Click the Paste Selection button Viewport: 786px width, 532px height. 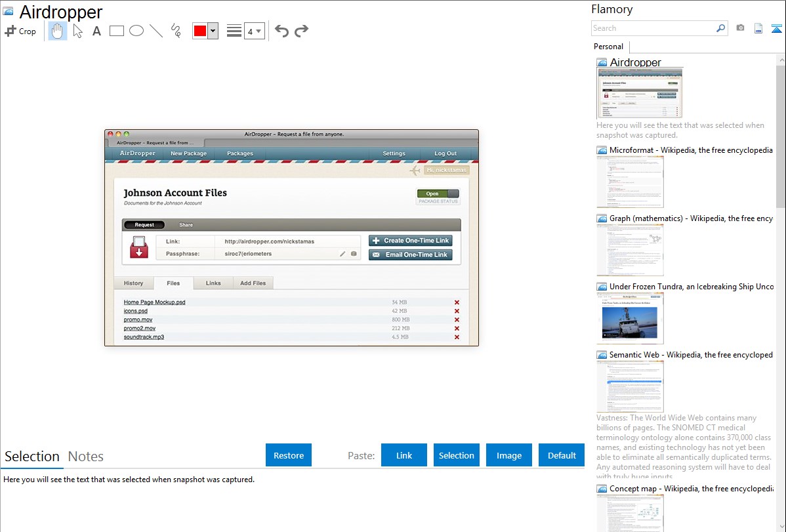(x=456, y=455)
